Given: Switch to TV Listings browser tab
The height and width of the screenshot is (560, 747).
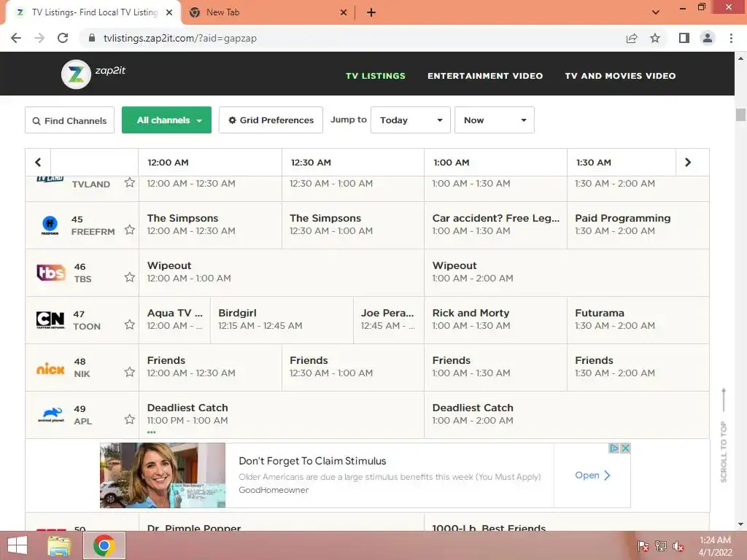Looking at the screenshot, I should (x=94, y=12).
